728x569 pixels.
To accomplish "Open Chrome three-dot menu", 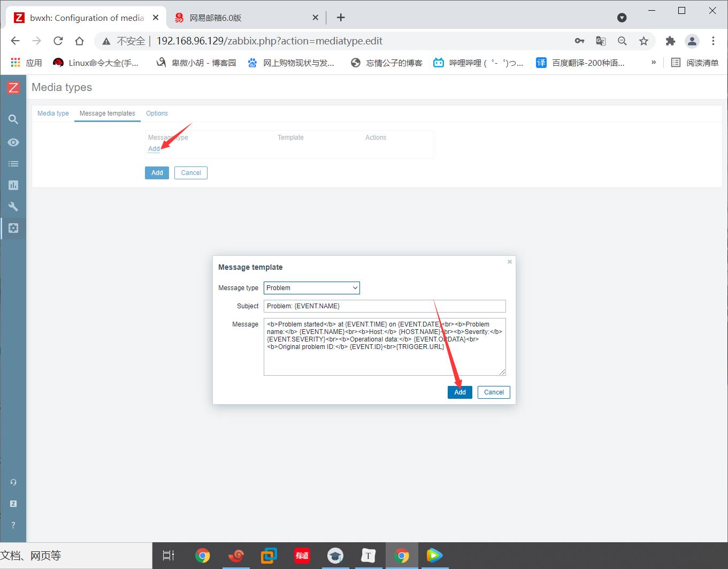I will pyautogui.click(x=713, y=41).
